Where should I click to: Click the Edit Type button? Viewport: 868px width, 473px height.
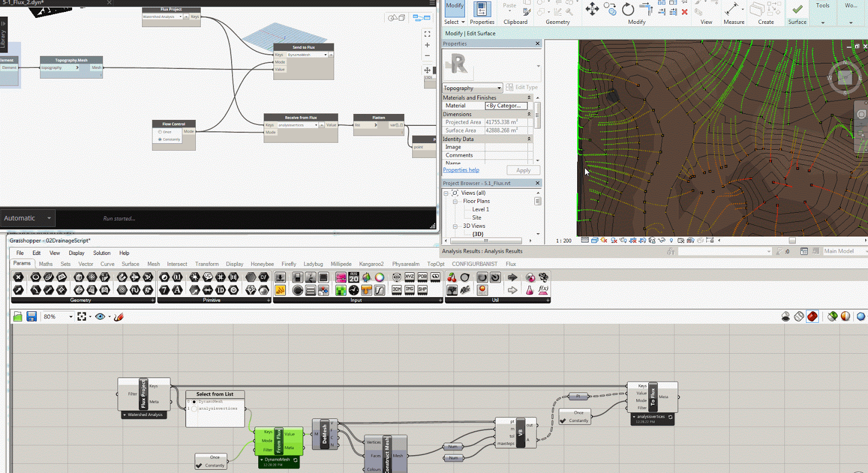point(521,87)
